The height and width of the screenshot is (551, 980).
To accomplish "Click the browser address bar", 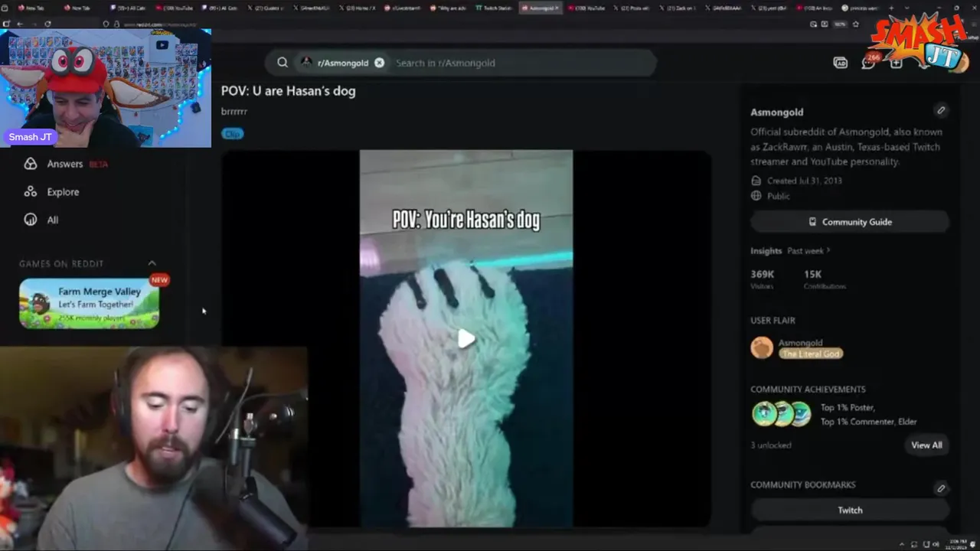I will pos(459,24).
